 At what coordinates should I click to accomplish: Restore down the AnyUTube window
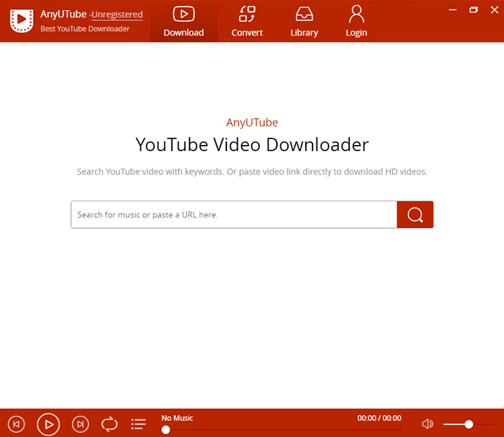pyautogui.click(x=474, y=10)
